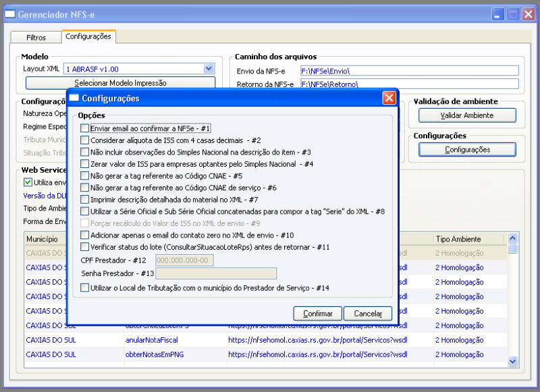Click the Selecionar Modelo Impressão button
Screen dimensions: 540x392
120,82
